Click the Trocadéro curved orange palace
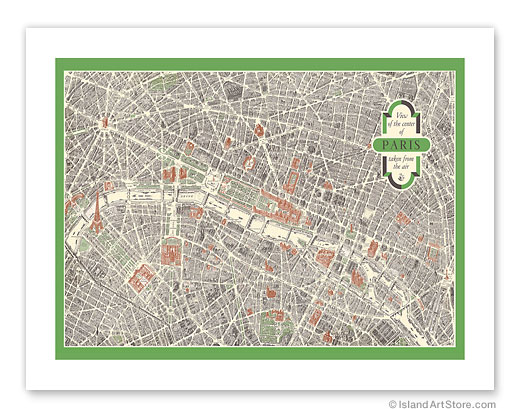Image resolution: width=520 pixels, height=409 pixels. point(74,203)
